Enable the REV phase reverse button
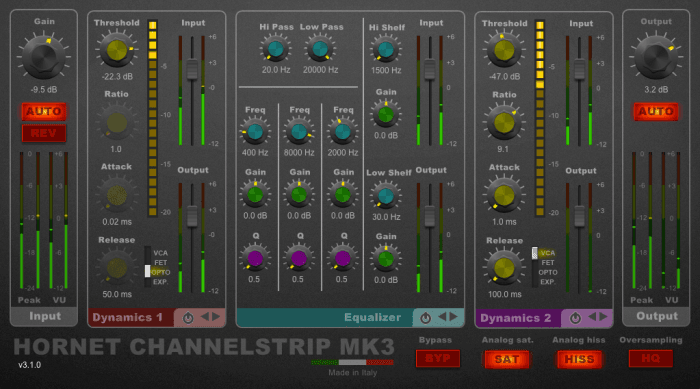Image resolution: width=700 pixels, height=389 pixels. pyautogui.click(x=44, y=133)
